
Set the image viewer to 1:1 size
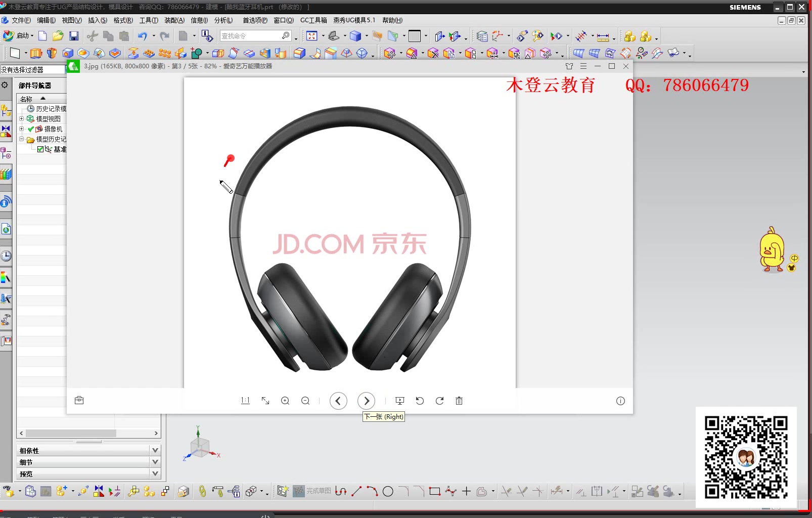tap(245, 401)
